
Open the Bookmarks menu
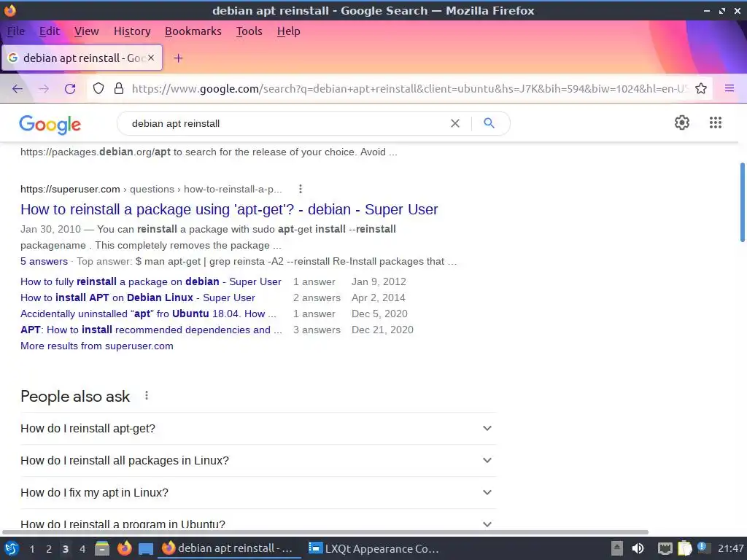click(x=193, y=31)
